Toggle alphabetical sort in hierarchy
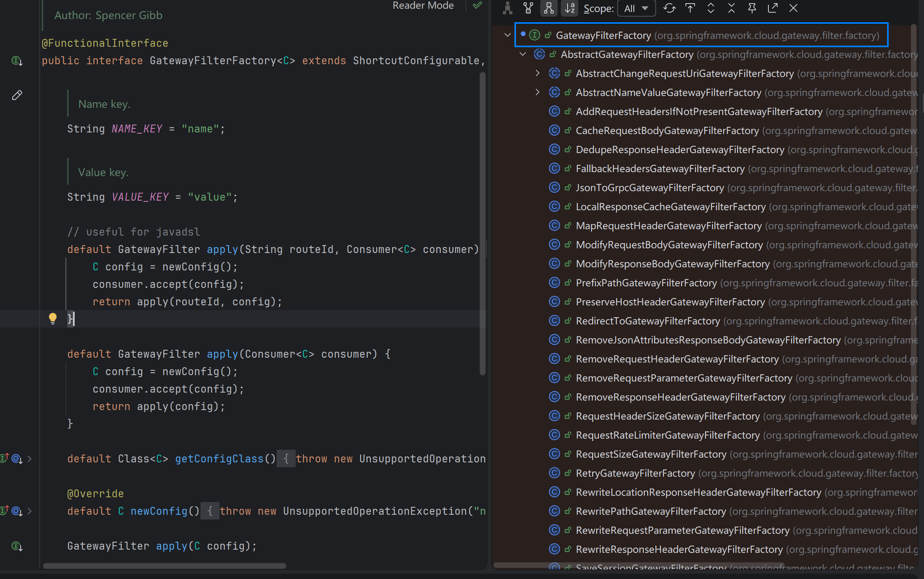This screenshot has width=924, height=579. [570, 8]
